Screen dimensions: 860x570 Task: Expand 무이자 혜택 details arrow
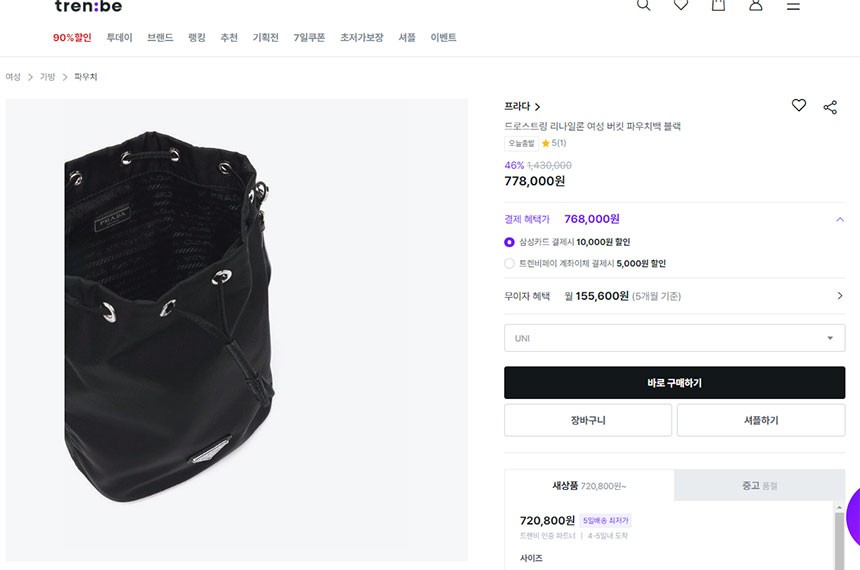pyautogui.click(x=840, y=296)
